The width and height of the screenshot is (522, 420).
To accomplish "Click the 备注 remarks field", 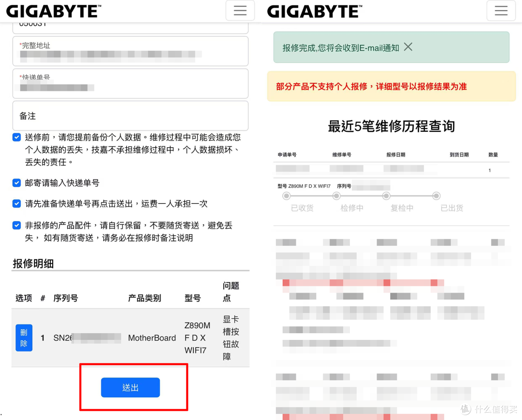I will pyautogui.click(x=130, y=116).
